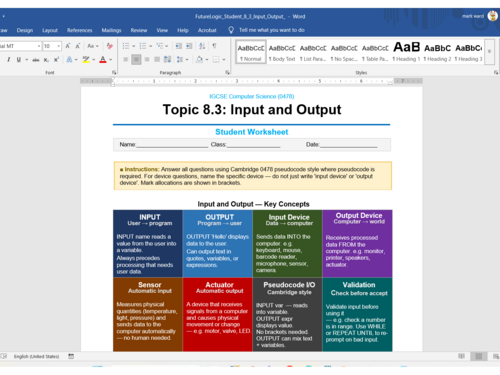Switch to the Mailings tab
Screen dimensions: 500x375
[111, 30]
